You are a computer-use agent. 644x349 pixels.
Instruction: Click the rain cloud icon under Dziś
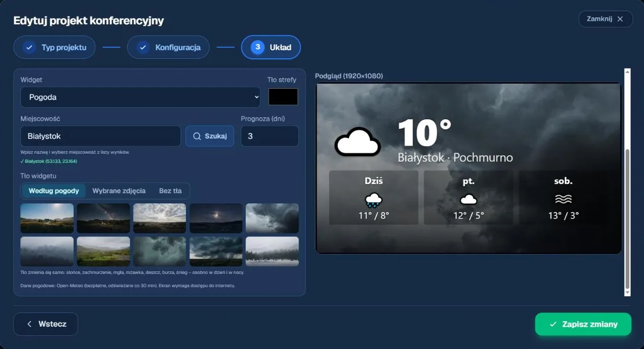(373, 200)
